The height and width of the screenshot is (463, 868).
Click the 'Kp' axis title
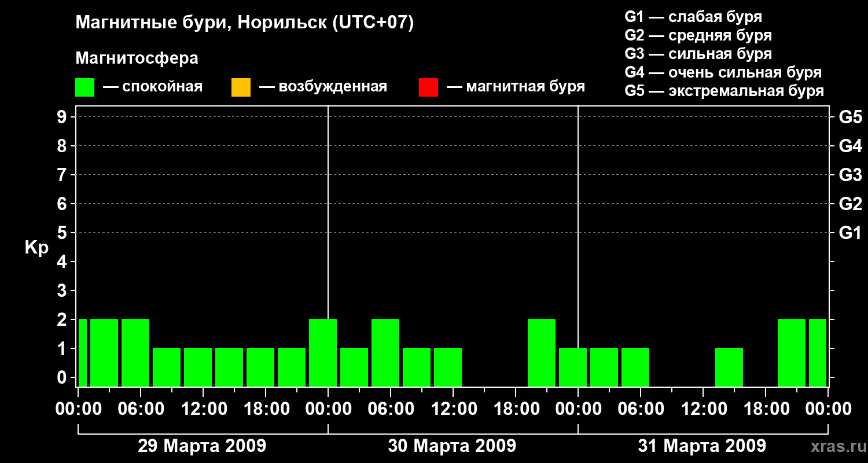click(36, 248)
